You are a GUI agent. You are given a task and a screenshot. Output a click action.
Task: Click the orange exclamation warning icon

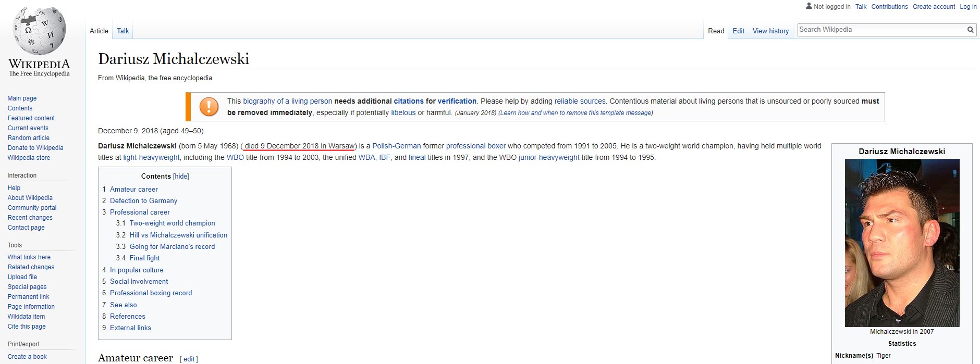(209, 107)
